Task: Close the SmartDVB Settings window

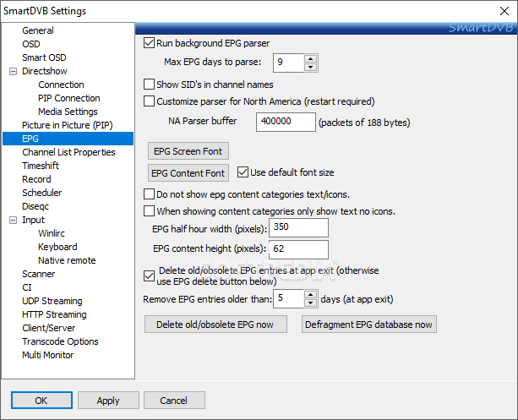Action: point(504,11)
